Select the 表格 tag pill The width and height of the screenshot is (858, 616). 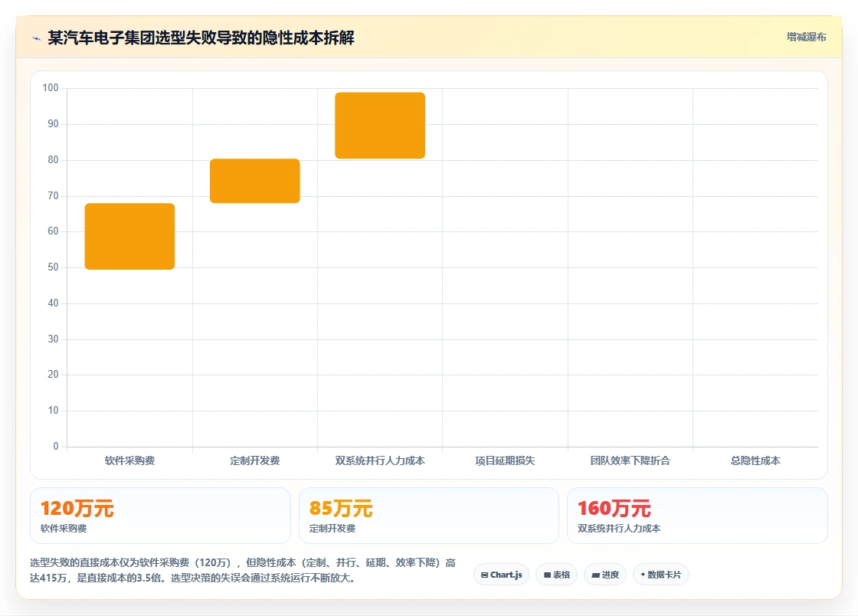(x=556, y=575)
